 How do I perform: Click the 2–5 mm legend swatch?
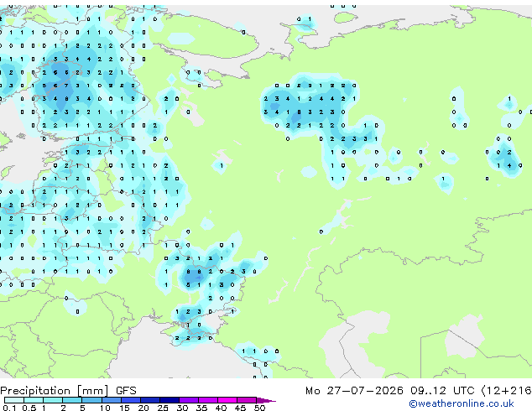(72, 400)
